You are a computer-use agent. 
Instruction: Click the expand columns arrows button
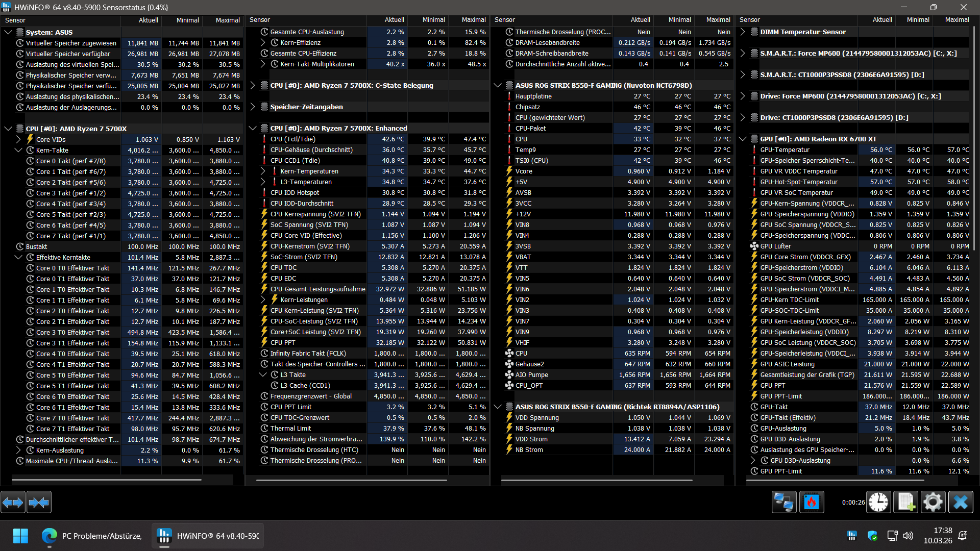(x=13, y=503)
